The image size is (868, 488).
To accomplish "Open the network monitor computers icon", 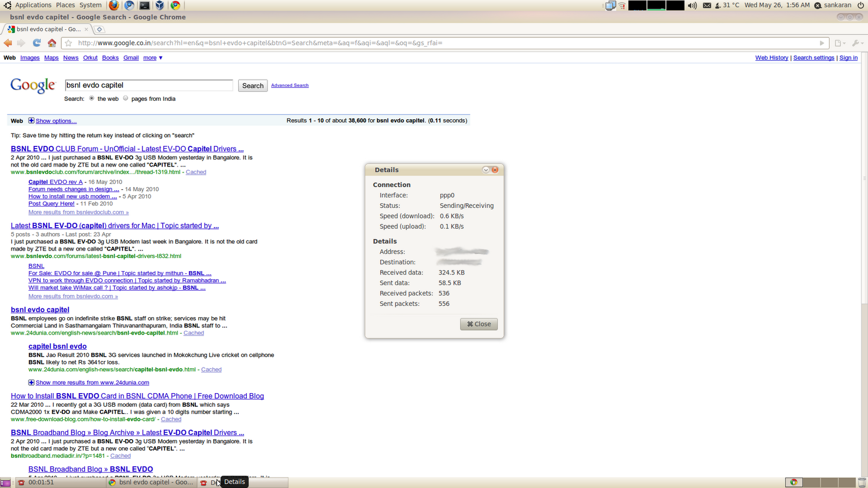I will (610, 5).
